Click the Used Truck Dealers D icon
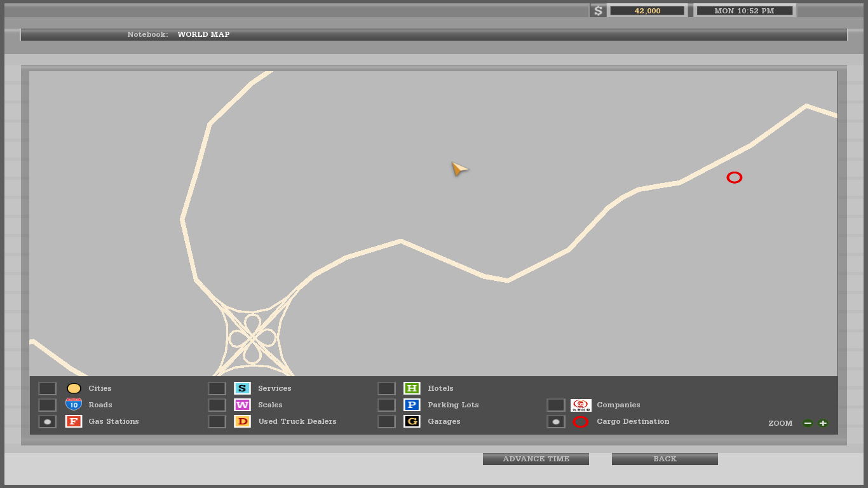 pos(242,421)
